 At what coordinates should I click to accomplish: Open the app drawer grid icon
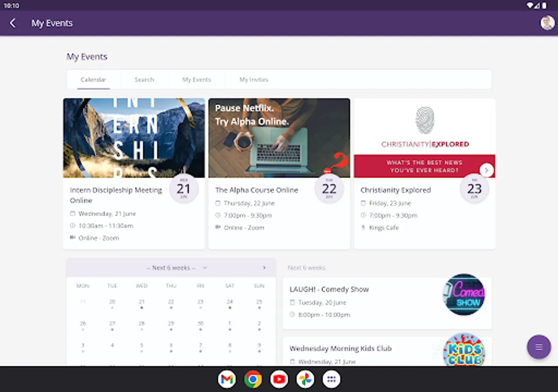pyautogui.click(x=331, y=379)
